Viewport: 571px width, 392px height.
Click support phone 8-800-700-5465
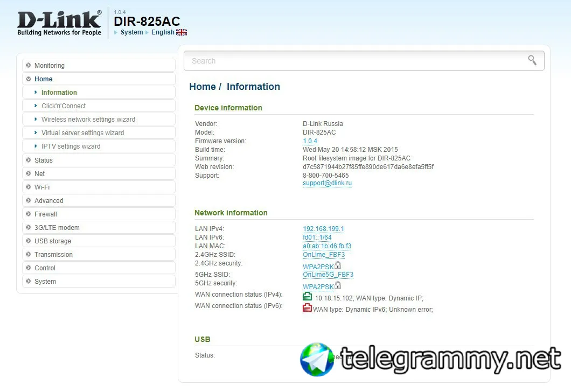pos(325,176)
